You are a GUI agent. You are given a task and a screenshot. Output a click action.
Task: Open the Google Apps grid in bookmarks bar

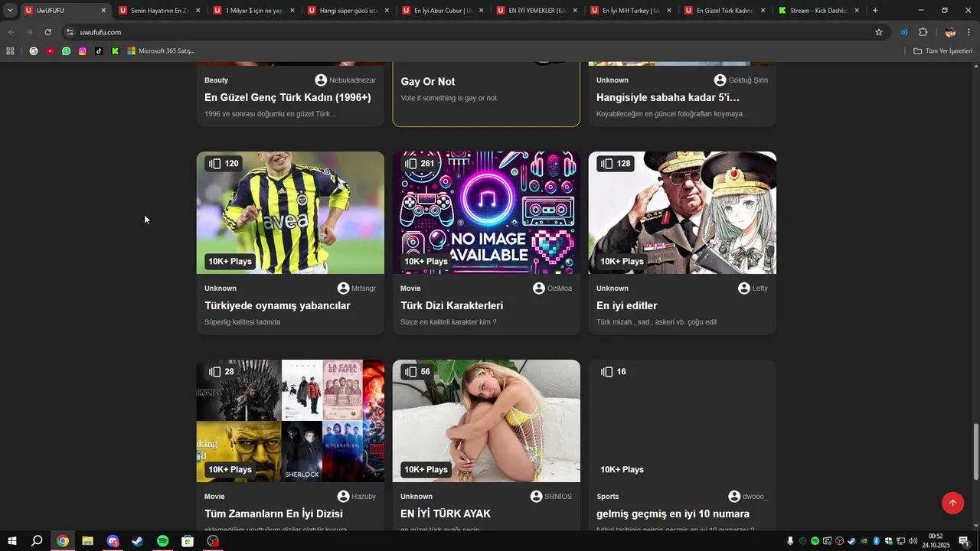click(10, 51)
